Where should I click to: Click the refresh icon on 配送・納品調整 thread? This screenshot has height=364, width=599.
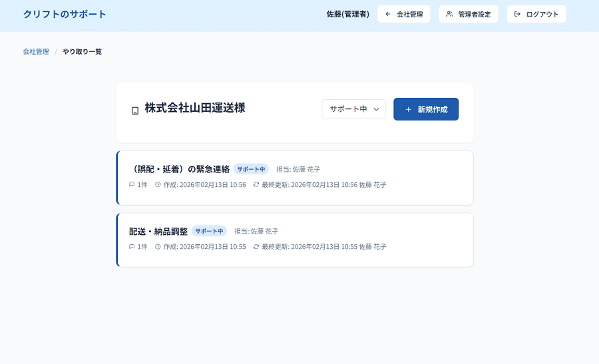[x=256, y=246]
